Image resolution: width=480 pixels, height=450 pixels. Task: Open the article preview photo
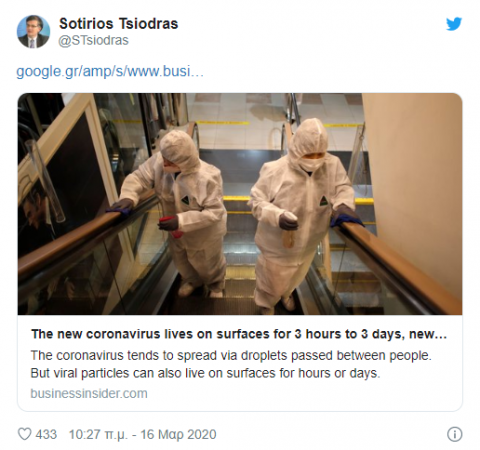(240, 204)
